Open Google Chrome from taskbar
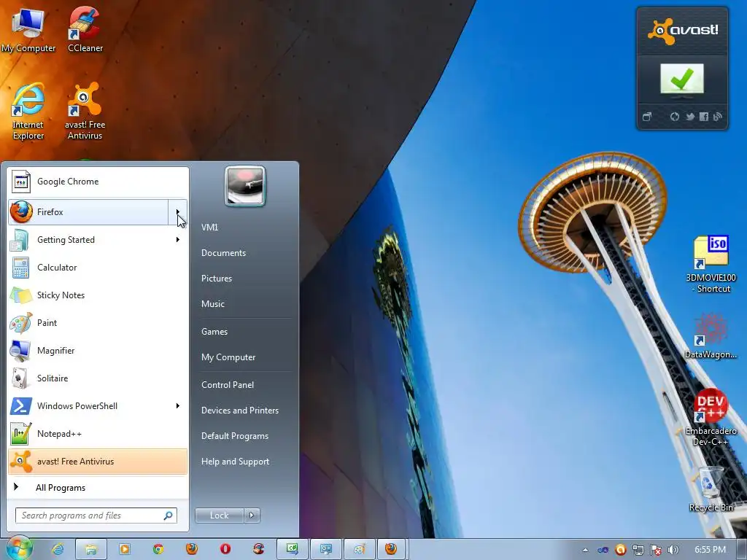The width and height of the screenshot is (747, 560). (x=158, y=549)
